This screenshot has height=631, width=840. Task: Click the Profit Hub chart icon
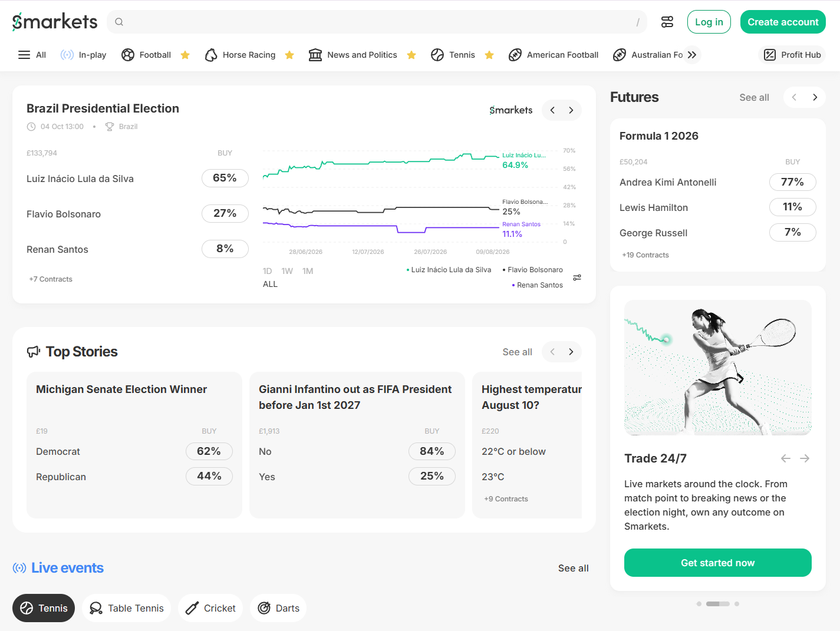[770, 55]
